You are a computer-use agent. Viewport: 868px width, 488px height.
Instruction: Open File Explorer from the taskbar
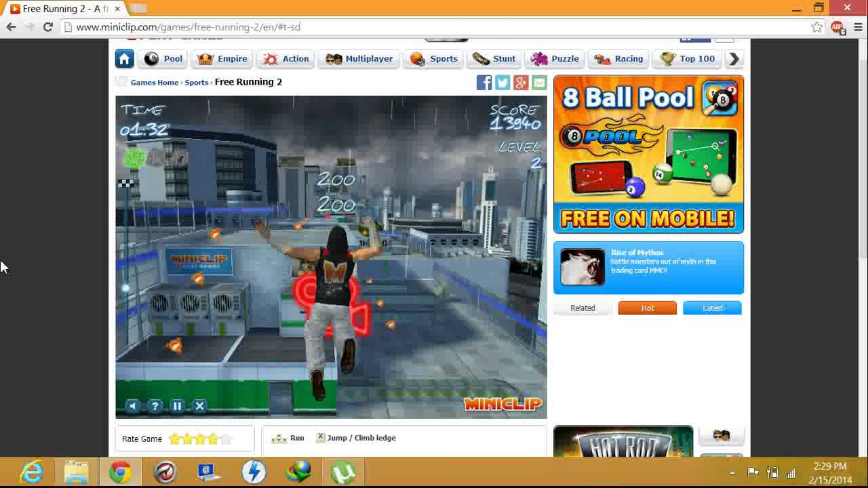click(x=76, y=472)
